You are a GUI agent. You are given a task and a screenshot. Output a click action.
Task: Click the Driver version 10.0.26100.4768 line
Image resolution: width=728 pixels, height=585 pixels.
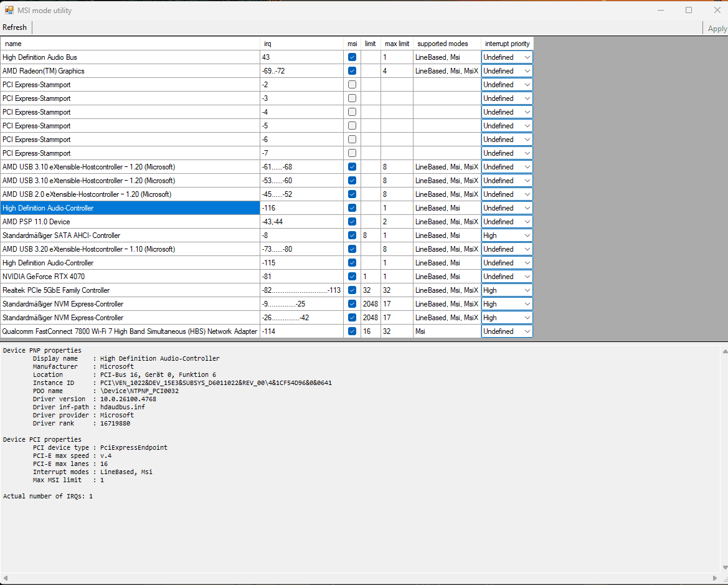point(94,399)
